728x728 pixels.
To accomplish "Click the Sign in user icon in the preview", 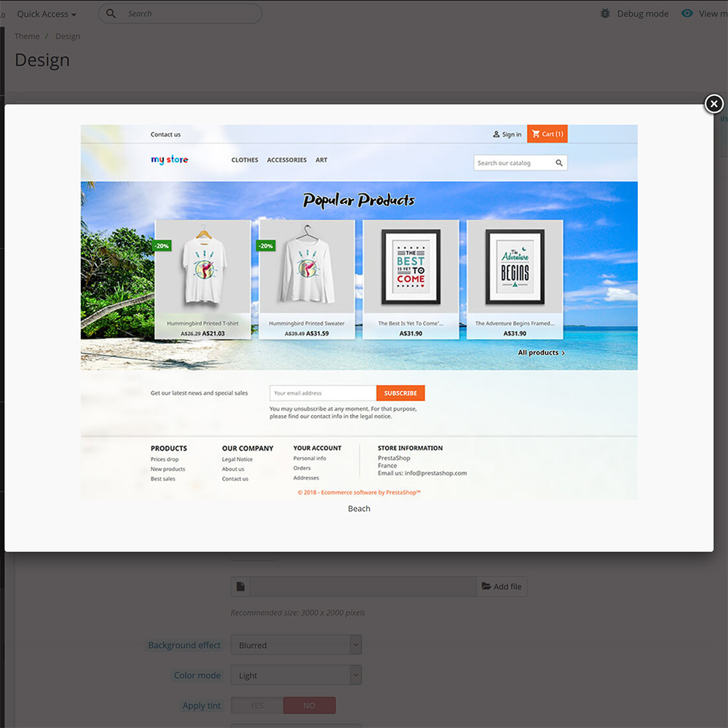I will tap(496, 134).
